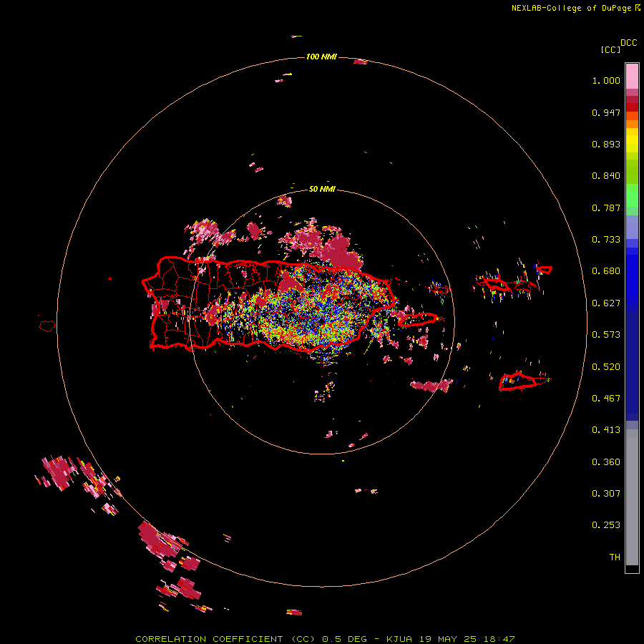Click the 0.307 scale value

pyautogui.click(x=606, y=493)
